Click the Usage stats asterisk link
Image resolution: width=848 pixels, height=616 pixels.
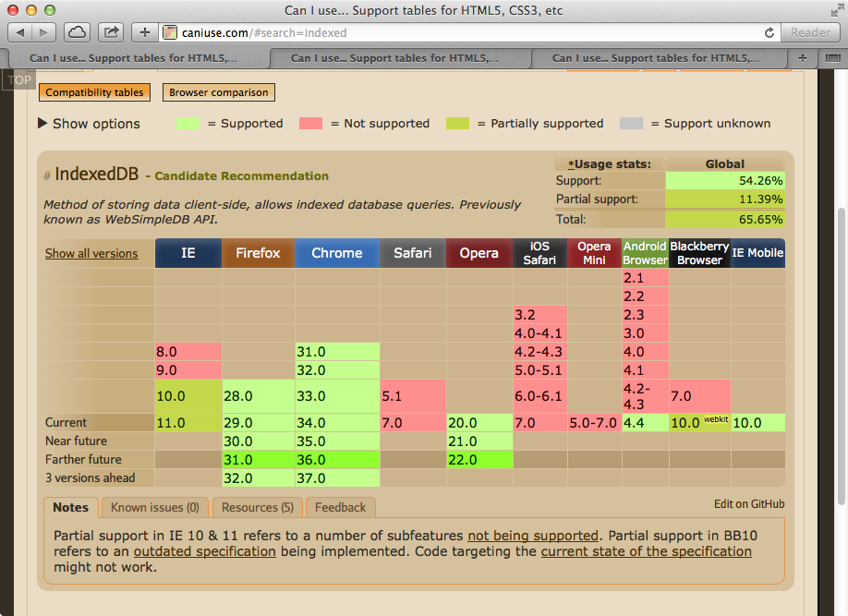point(571,163)
